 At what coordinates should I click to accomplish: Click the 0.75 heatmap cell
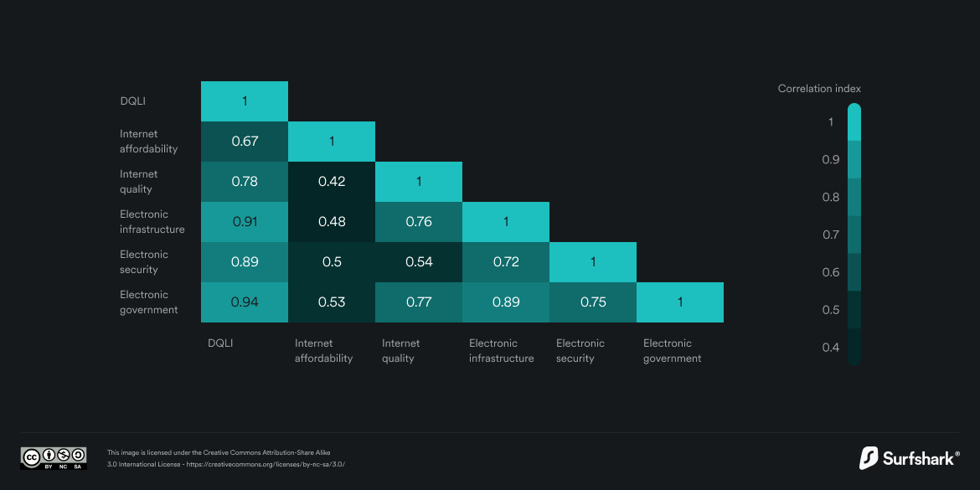click(593, 302)
